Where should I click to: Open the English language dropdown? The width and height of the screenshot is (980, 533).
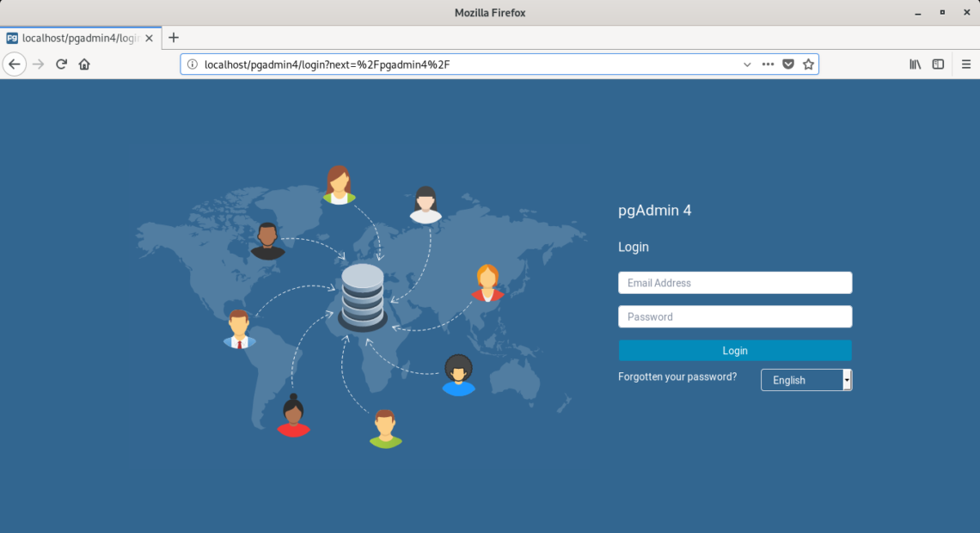[x=806, y=380]
